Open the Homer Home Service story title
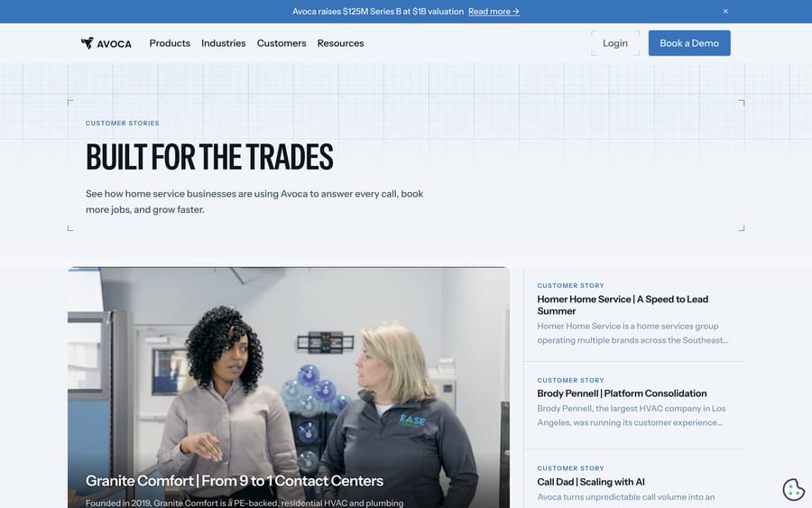Image resolution: width=812 pixels, height=508 pixels. [623, 305]
